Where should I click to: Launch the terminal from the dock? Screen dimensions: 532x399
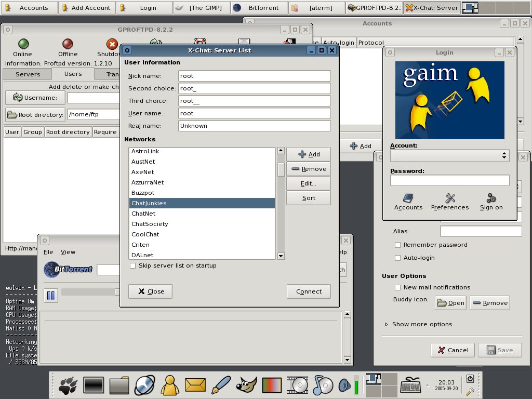(x=94, y=385)
